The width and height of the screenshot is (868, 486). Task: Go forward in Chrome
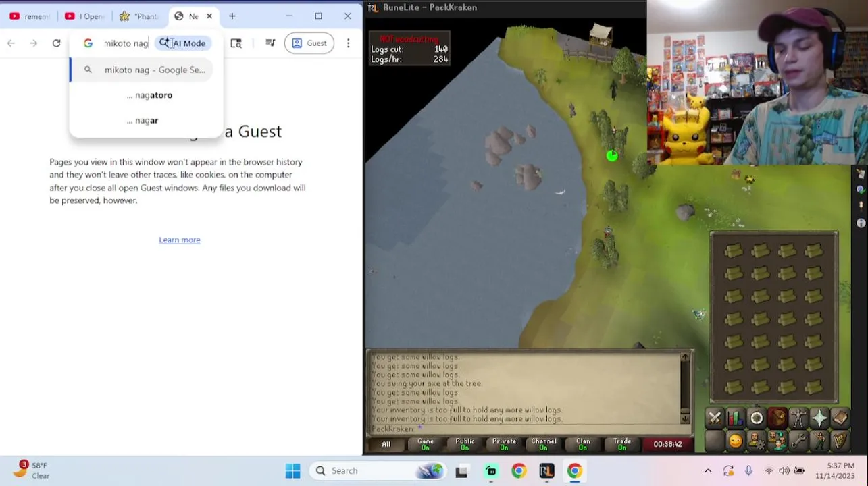(33, 43)
